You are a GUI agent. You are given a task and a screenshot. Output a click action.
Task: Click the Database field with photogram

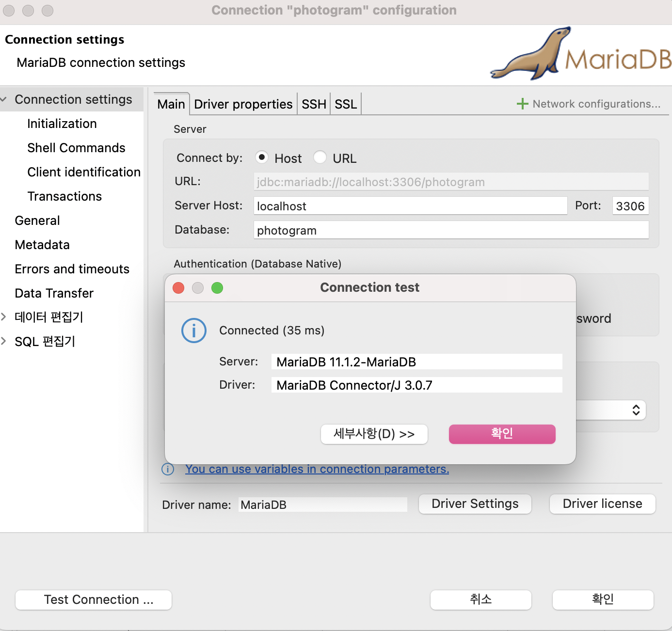click(451, 230)
